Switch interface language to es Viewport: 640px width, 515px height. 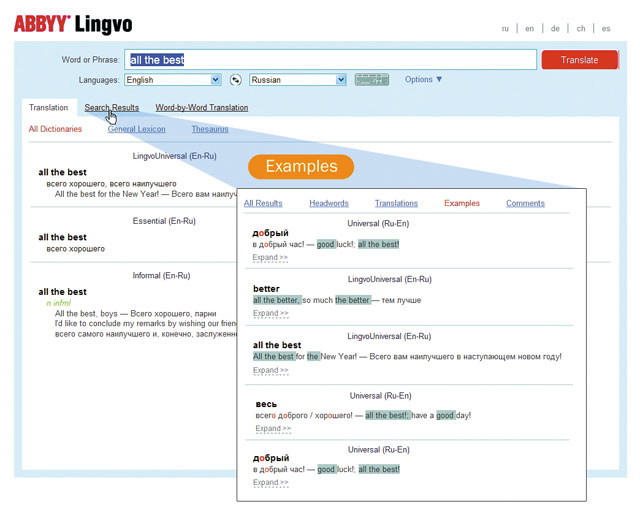(x=606, y=29)
